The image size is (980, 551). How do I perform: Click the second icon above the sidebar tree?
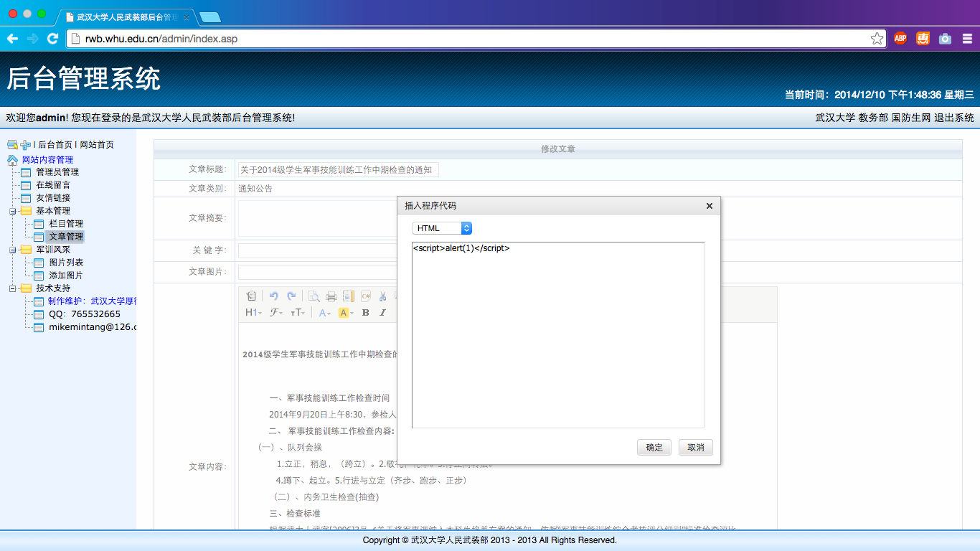tap(25, 145)
